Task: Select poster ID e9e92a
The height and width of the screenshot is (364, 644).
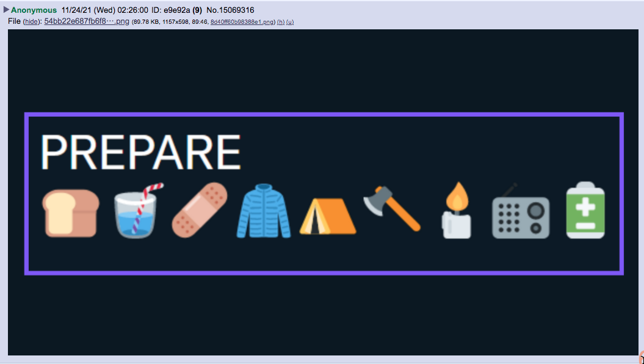Action: [176, 10]
